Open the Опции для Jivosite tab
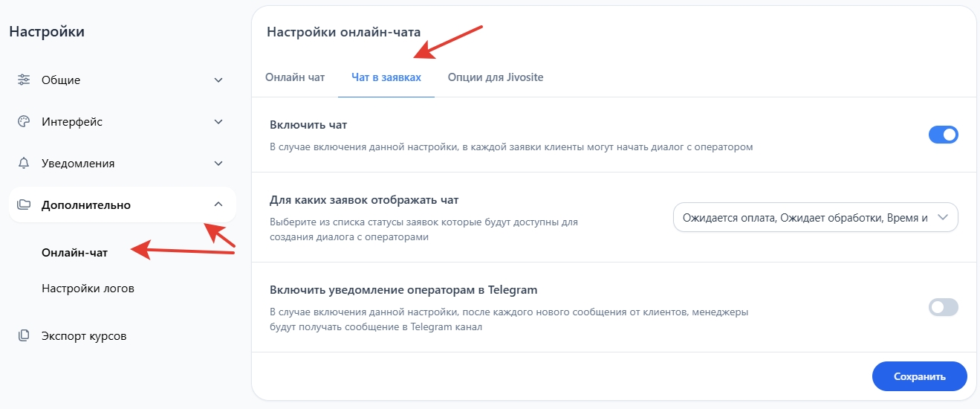The width and height of the screenshot is (980, 409). click(495, 77)
